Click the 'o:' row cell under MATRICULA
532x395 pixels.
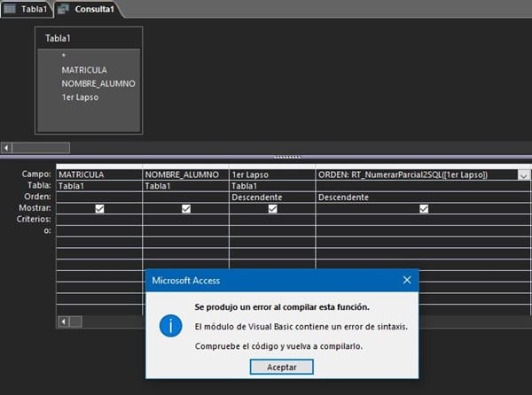tap(99, 230)
